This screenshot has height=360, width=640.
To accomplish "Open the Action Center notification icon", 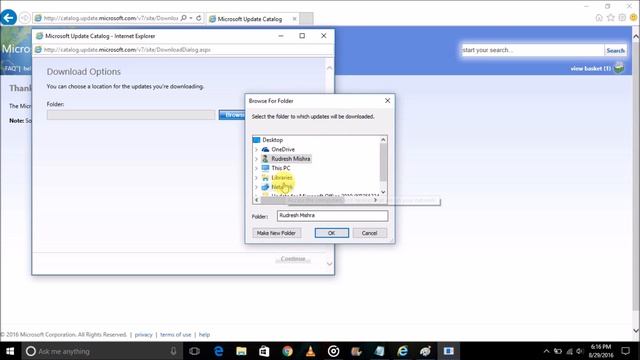I will coord(625,351).
